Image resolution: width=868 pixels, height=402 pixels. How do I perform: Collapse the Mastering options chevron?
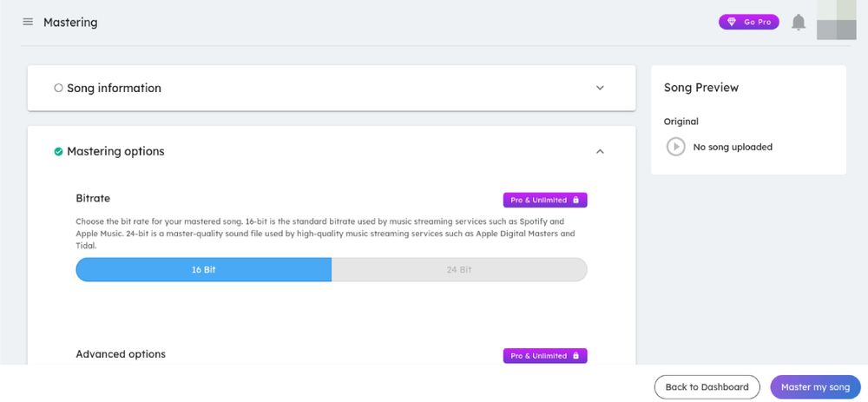pyautogui.click(x=600, y=151)
